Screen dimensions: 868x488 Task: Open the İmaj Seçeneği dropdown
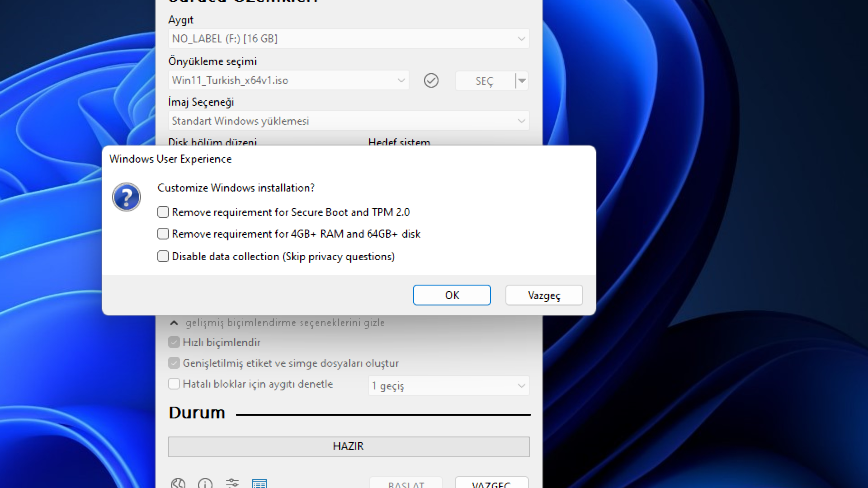[349, 121]
